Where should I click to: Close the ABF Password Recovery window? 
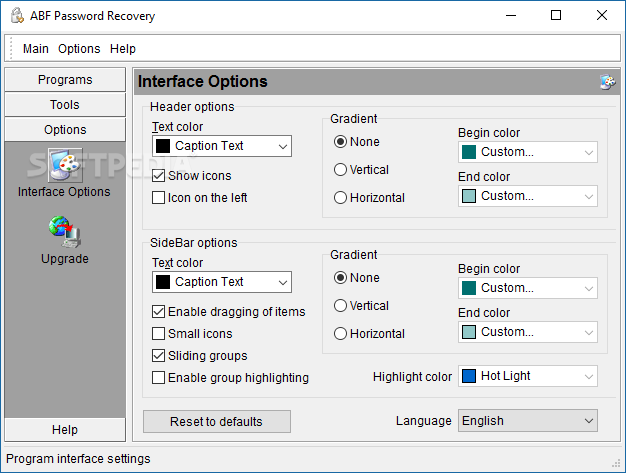pos(602,16)
